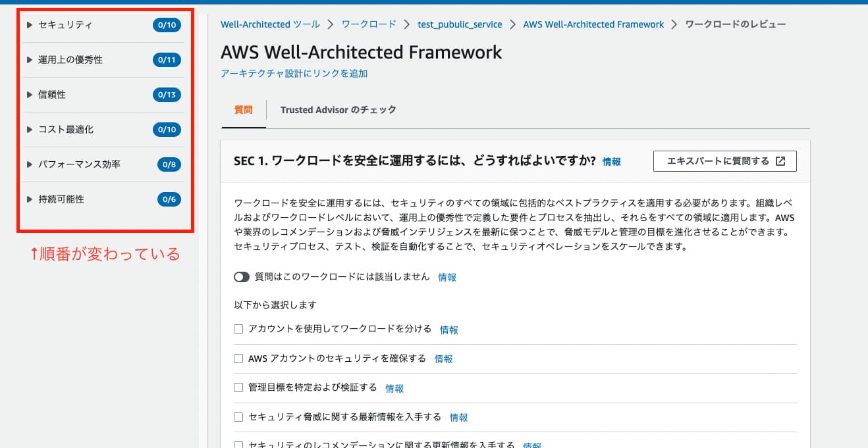Screen dimensions: 868x448
Task: Open 情報 for セキュリティ脅威に関する最新情報を入手する
Action: [459, 418]
